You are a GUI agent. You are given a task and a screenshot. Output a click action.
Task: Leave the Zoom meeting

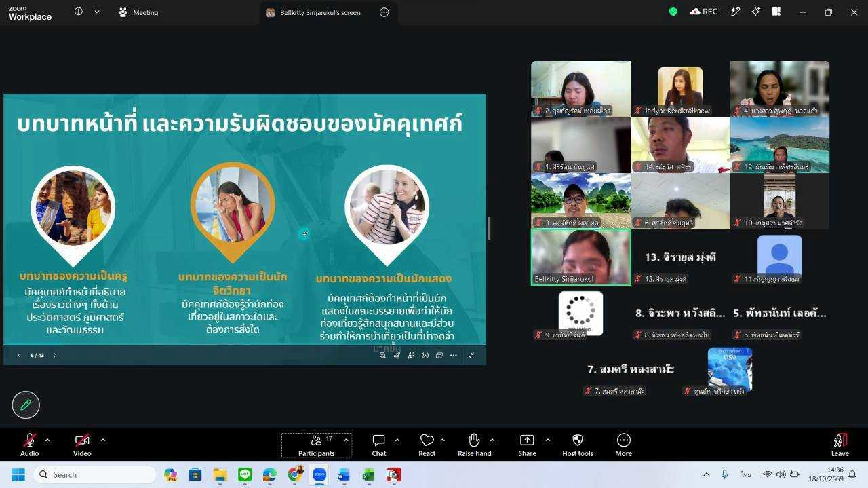point(840,445)
